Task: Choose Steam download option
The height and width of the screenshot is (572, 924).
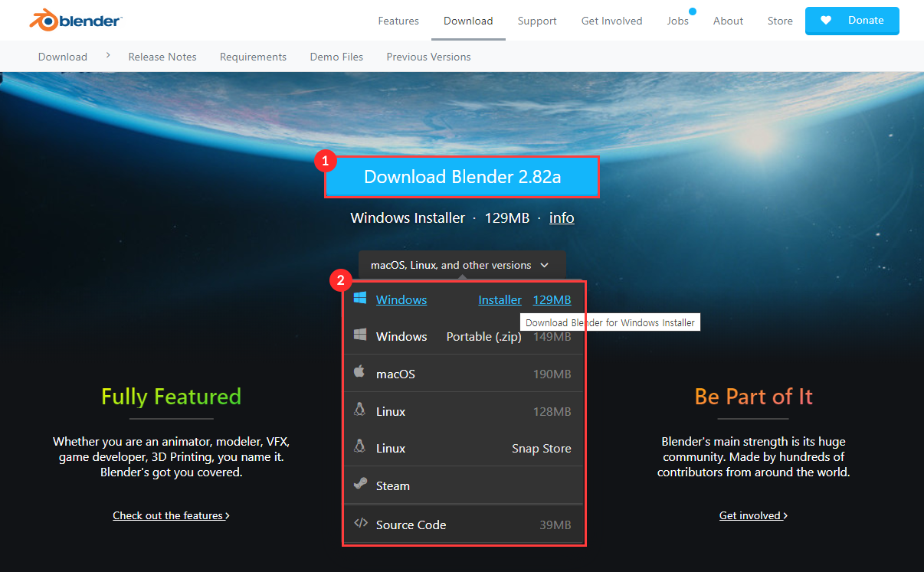Action: [x=463, y=485]
